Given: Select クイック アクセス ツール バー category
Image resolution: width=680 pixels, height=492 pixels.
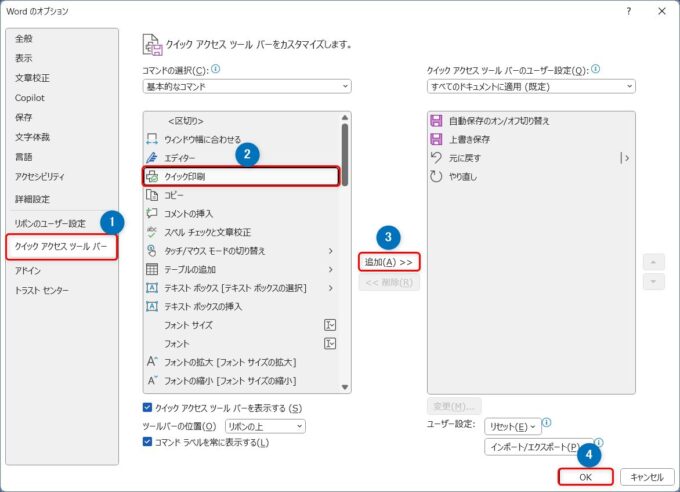Looking at the screenshot, I should (x=62, y=247).
